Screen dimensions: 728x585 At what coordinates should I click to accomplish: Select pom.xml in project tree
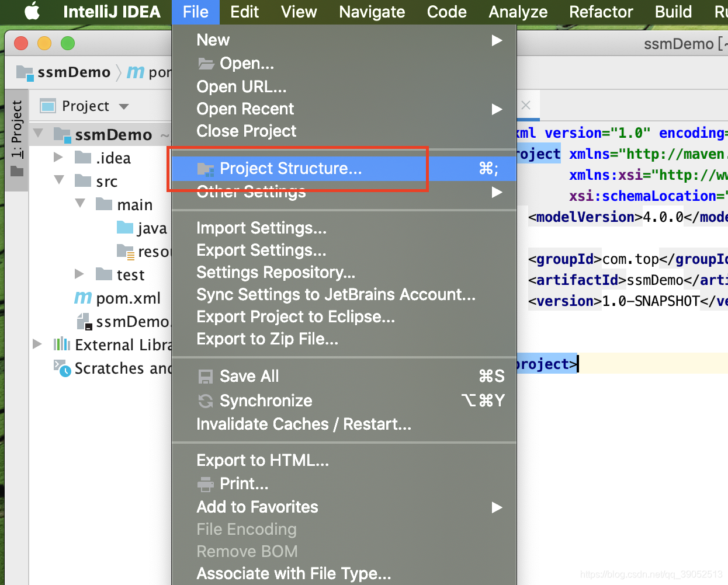coord(117,298)
